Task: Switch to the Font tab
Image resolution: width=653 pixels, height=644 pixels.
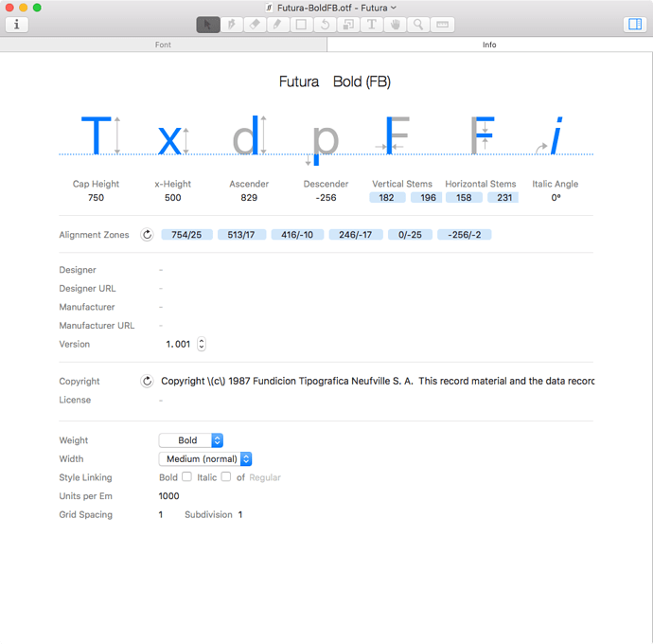Action: click(163, 45)
